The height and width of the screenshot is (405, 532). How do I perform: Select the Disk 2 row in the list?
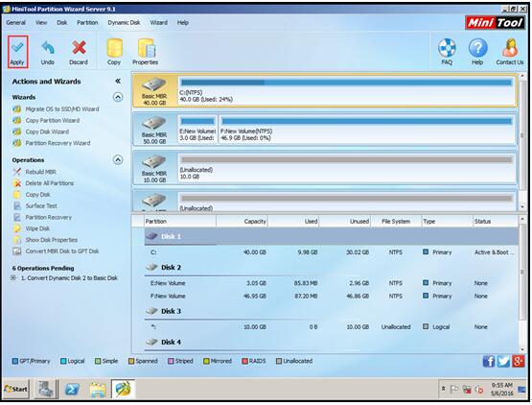click(331, 268)
